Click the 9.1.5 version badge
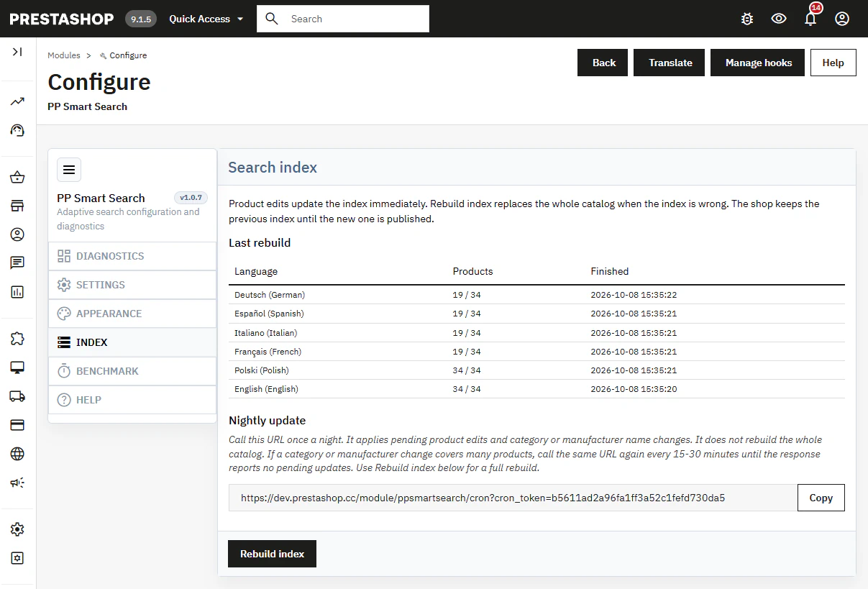 click(141, 19)
